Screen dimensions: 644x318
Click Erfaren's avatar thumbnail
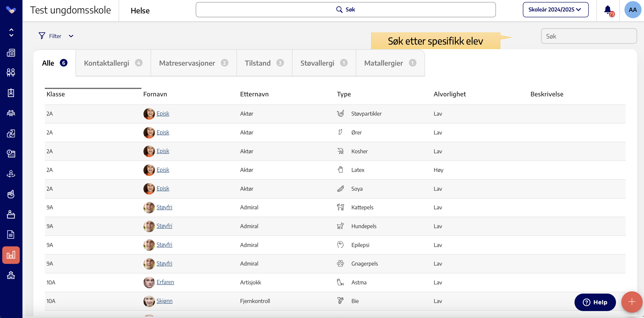(149, 282)
